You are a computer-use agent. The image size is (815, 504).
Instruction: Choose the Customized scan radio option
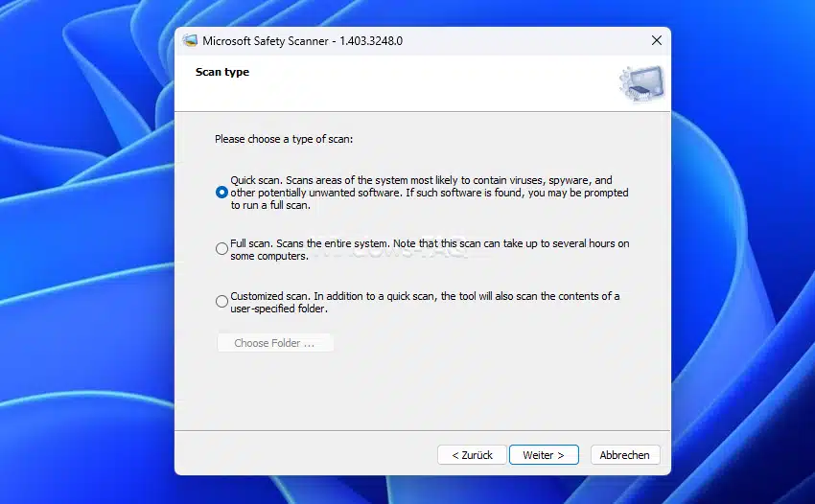click(221, 302)
